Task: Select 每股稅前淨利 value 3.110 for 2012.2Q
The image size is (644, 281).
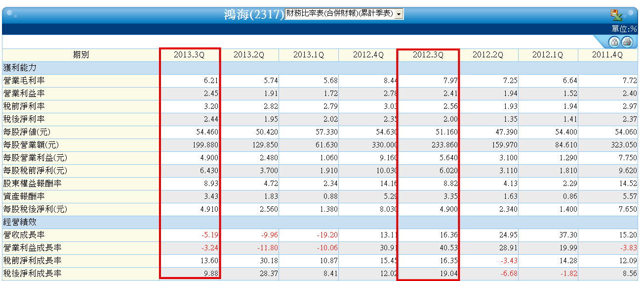Action: pos(508,170)
